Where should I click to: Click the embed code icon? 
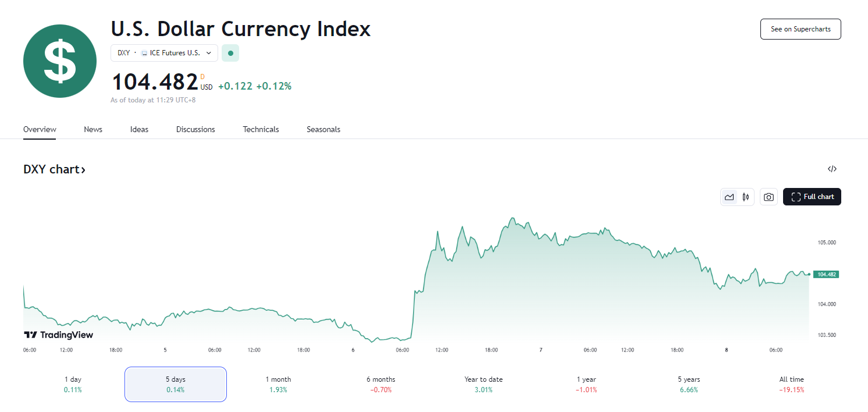point(832,169)
